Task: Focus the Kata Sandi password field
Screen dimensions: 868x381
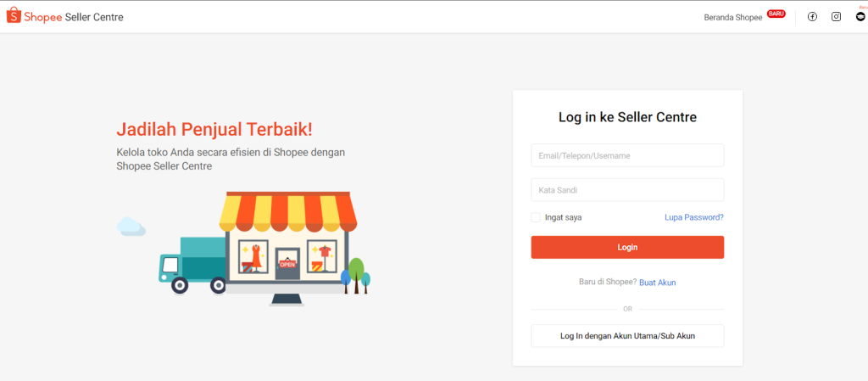Action: pyautogui.click(x=627, y=190)
